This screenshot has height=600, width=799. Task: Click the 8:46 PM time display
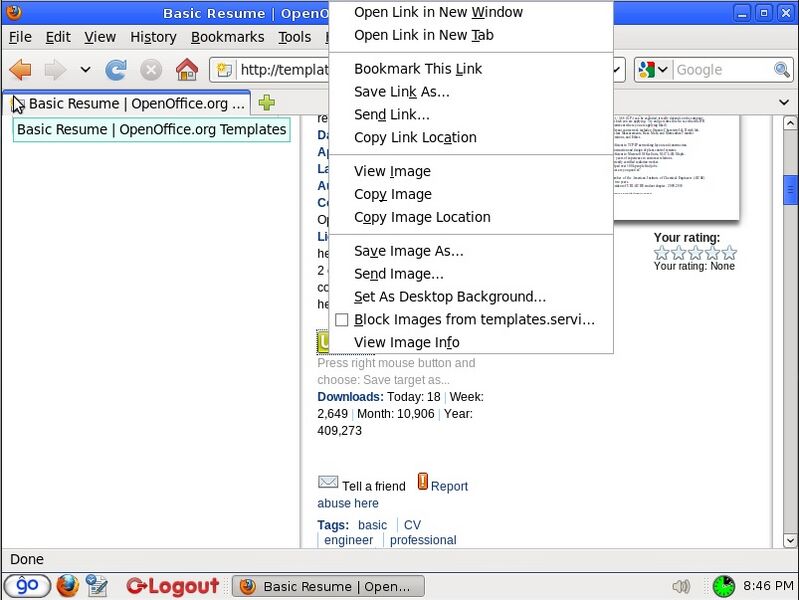point(768,586)
